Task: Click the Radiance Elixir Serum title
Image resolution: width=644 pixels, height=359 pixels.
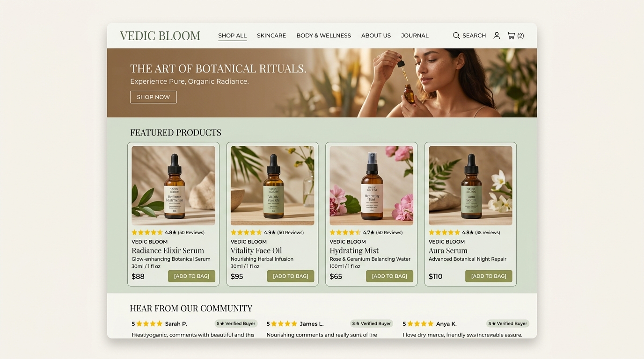Action: [168, 251]
